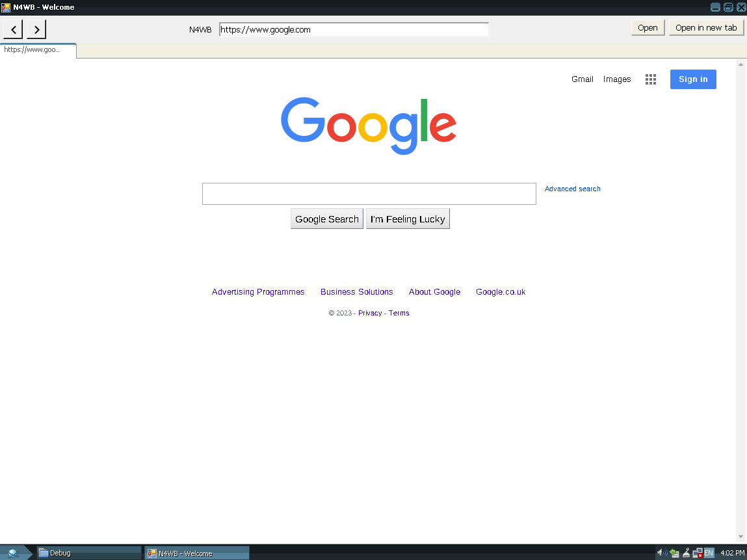Viewport: 747px width, 560px height.
Task: Open the Terms link
Action: click(399, 313)
